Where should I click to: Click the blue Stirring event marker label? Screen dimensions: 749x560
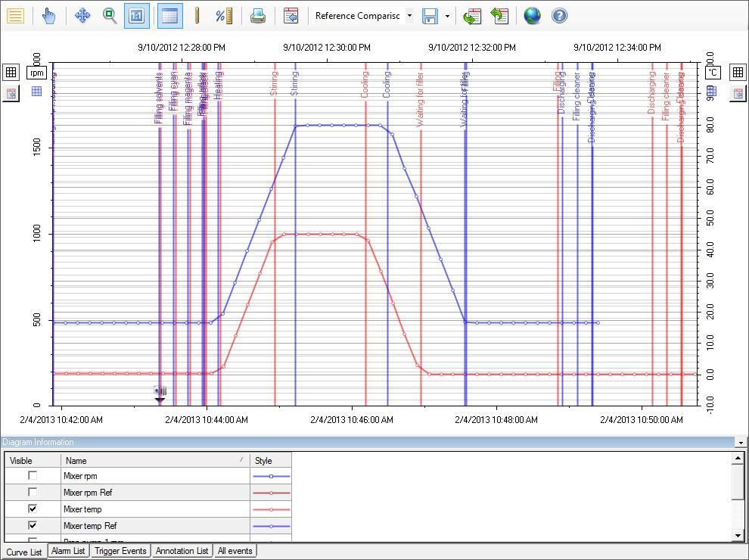pos(294,83)
